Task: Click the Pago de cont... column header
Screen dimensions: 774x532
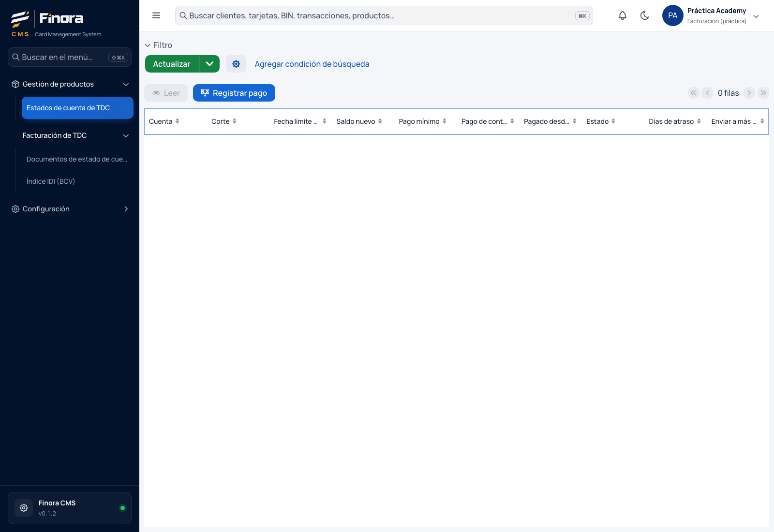Action: (x=488, y=121)
